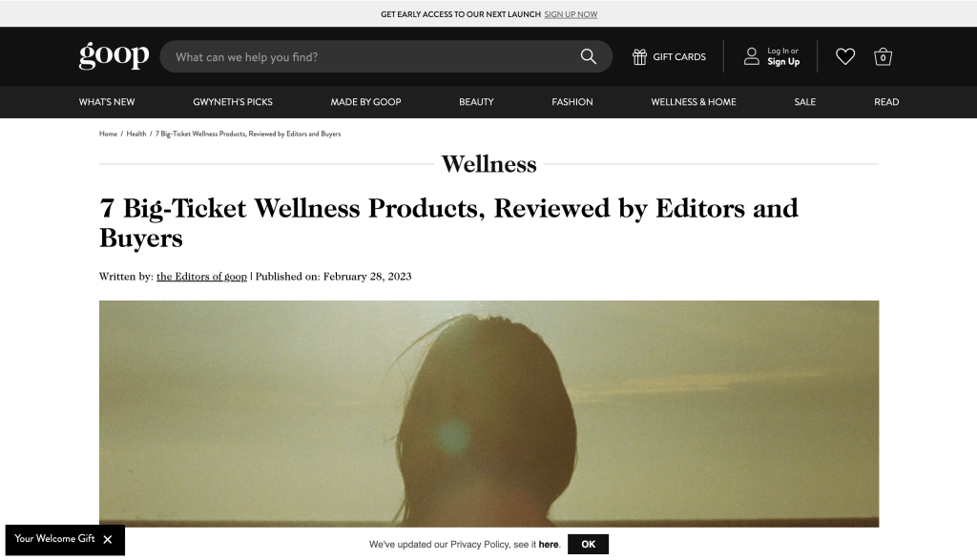Image resolution: width=977 pixels, height=560 pixels.
Task: Click the user account icon
Action: coord(752,56)
